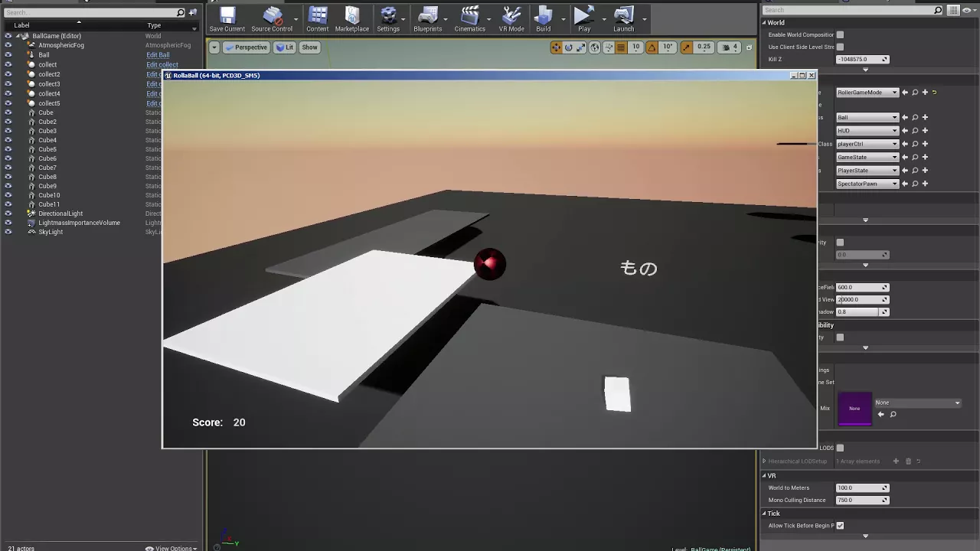980x551 pixels.
Task: Open the Content browser button
Action: (x=317, y=20)
